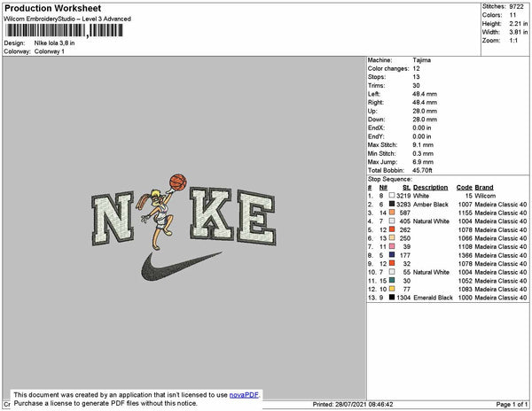Click the 'Colorway 1' value

coord(49,51)
